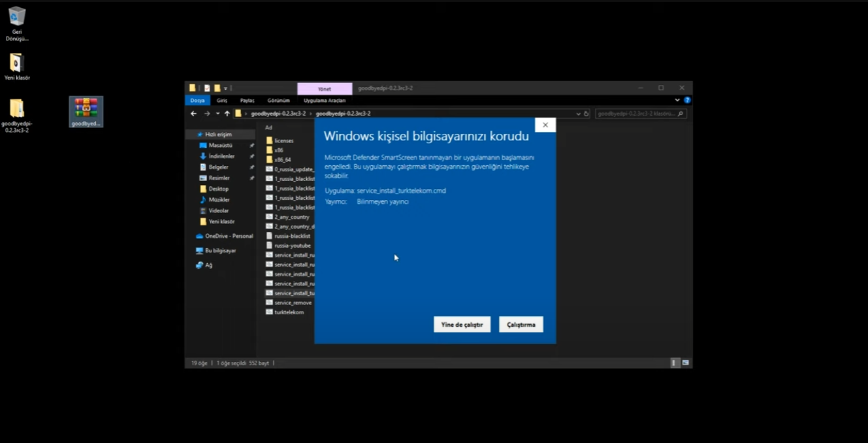The height and width of the screenshot is (443, 868).
Task: Open Belgeler in the navigation pane
Action: point(218,167)
